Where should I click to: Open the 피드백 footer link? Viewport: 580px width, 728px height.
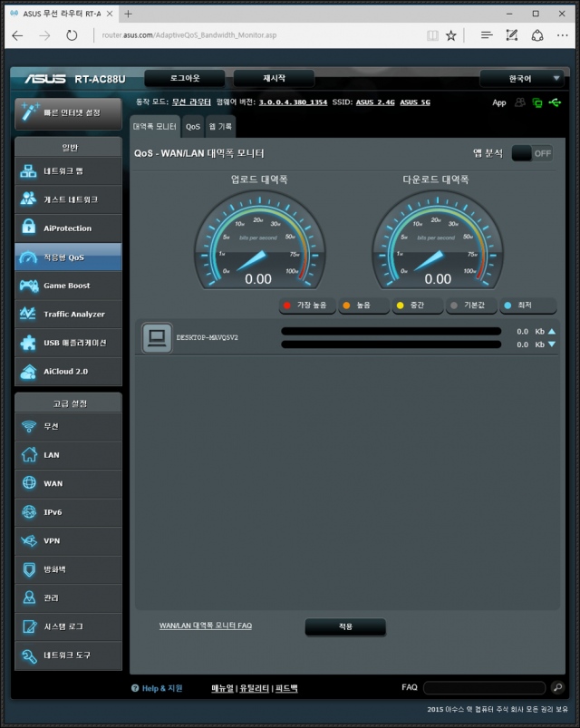[x=286, y=688]
